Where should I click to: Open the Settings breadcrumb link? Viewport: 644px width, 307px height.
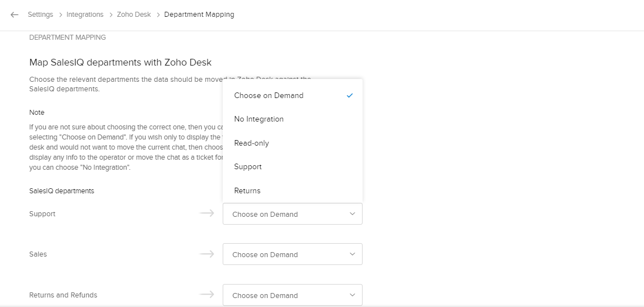pos(40,15)
